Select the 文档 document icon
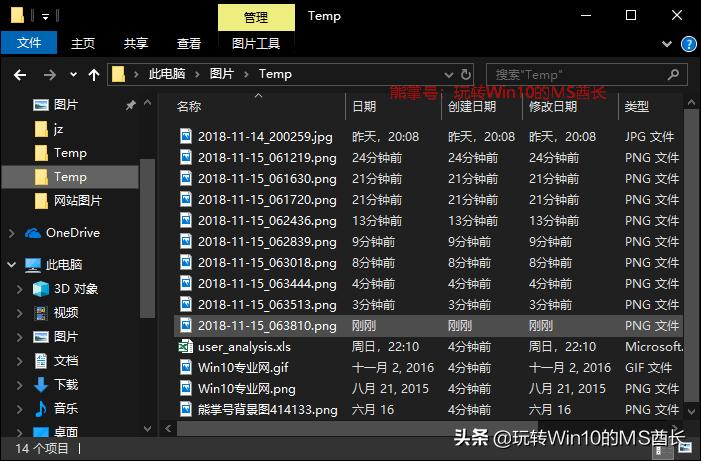This screenshot has height=461, width=701. 41,361
